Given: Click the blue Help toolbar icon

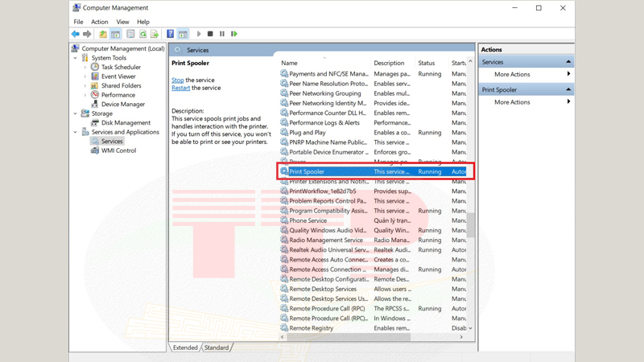Looking at the screenshot, I should pos(170,34).
